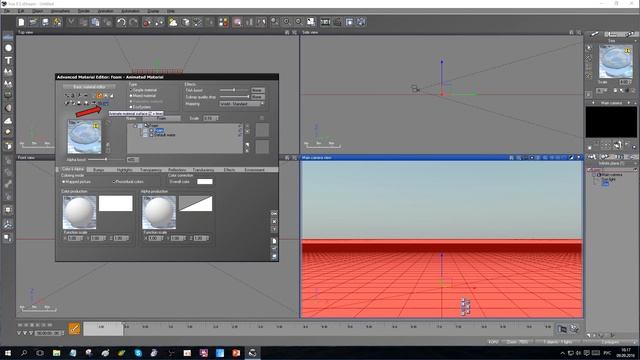Create a new scene from main toolbar
Screen dimensions: 640x360
click(21, 22)
